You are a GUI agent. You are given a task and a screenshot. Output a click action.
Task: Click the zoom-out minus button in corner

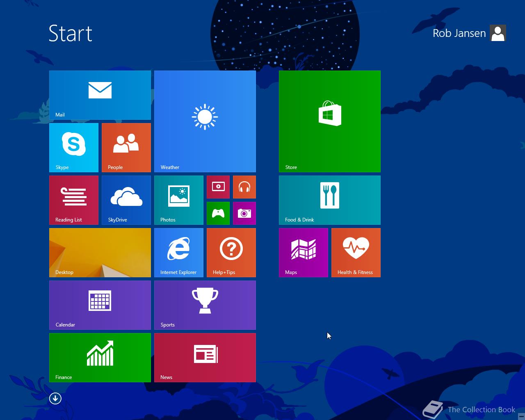(x=521, y=416)
